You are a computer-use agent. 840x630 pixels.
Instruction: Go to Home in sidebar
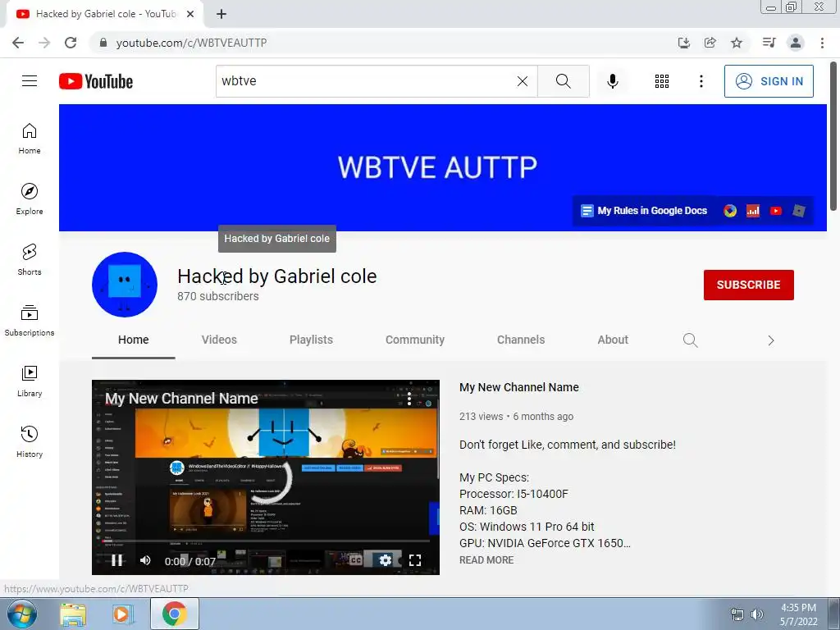30,139
